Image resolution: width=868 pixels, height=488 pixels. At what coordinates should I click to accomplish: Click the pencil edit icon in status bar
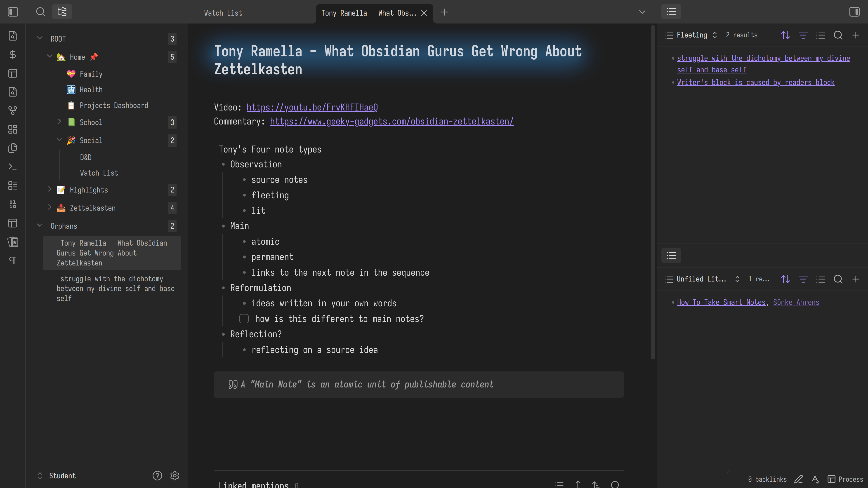[798, 479]
